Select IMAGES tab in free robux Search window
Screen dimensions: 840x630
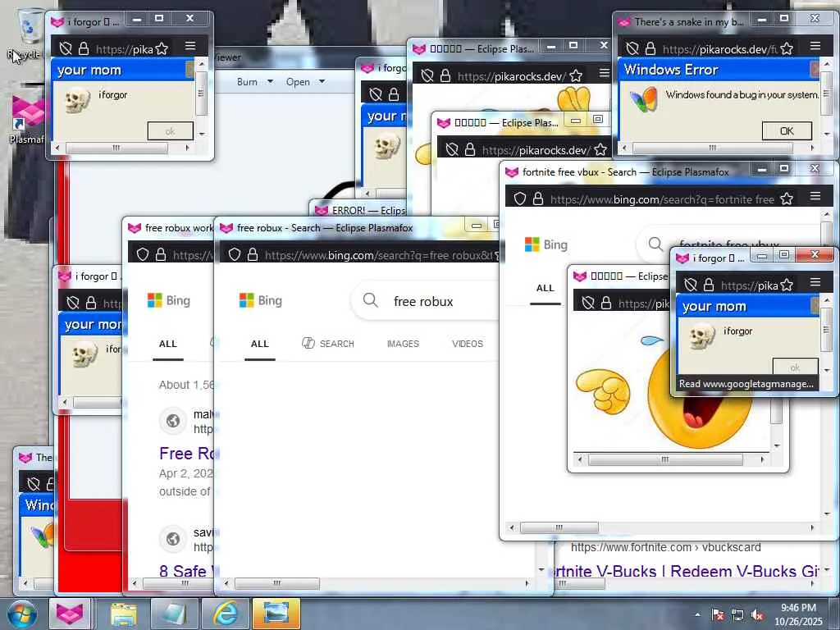[x=403, y=344]
